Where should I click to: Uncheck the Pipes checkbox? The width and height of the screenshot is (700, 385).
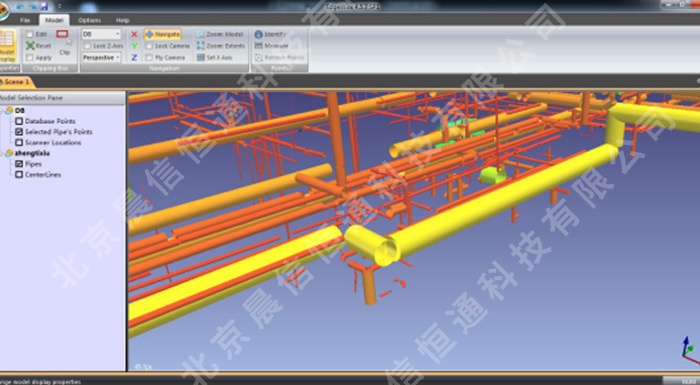pos(19,164)
